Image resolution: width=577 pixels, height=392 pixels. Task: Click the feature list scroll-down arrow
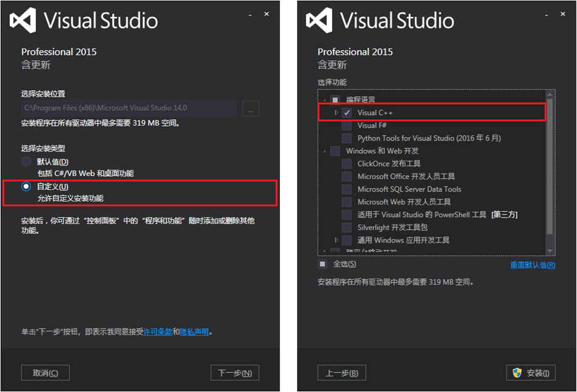(x=550, y=251)
